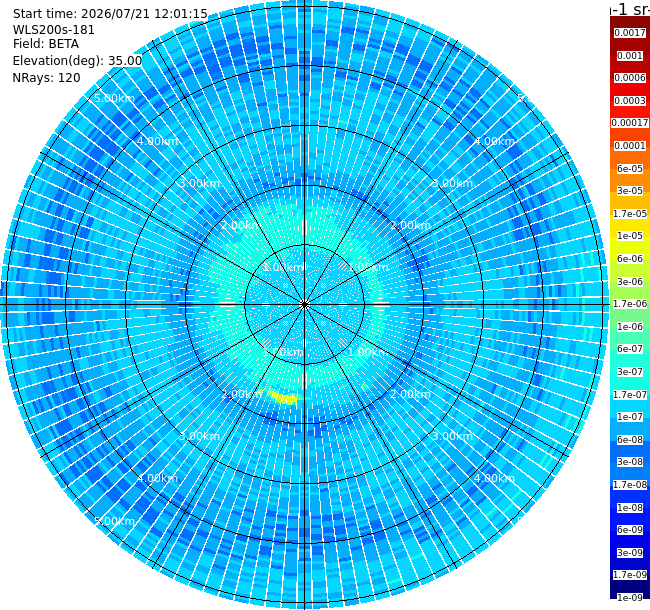Click the 0.0001 orange colorbar label
The height and width of the screenshot is (610, 650).
630,146
